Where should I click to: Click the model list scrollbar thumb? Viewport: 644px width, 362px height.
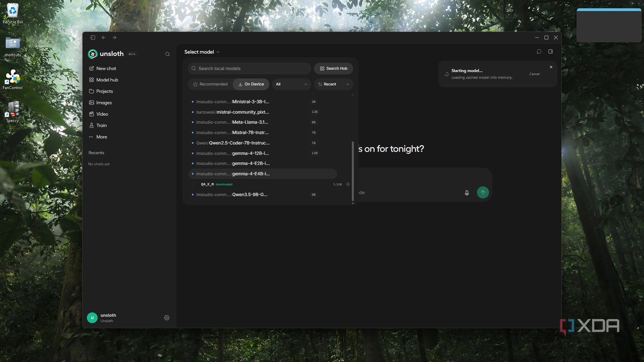point(353,171)
